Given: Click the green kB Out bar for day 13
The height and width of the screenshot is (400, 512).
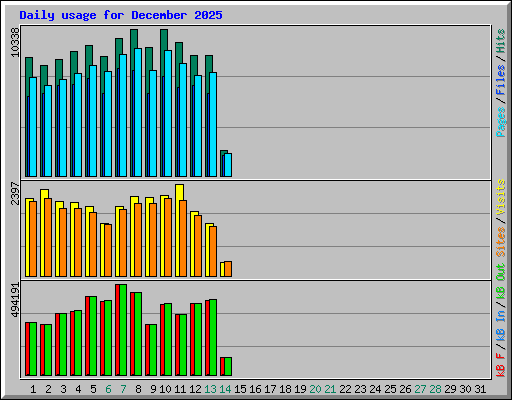Looking at the screenshot, I should tap(213, 338).
